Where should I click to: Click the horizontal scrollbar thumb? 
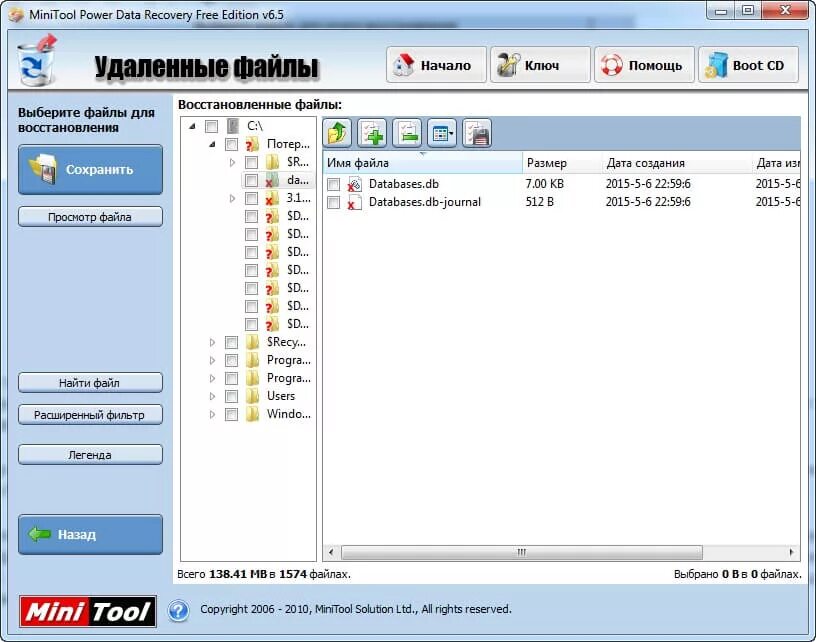click(x=521, y=552)
